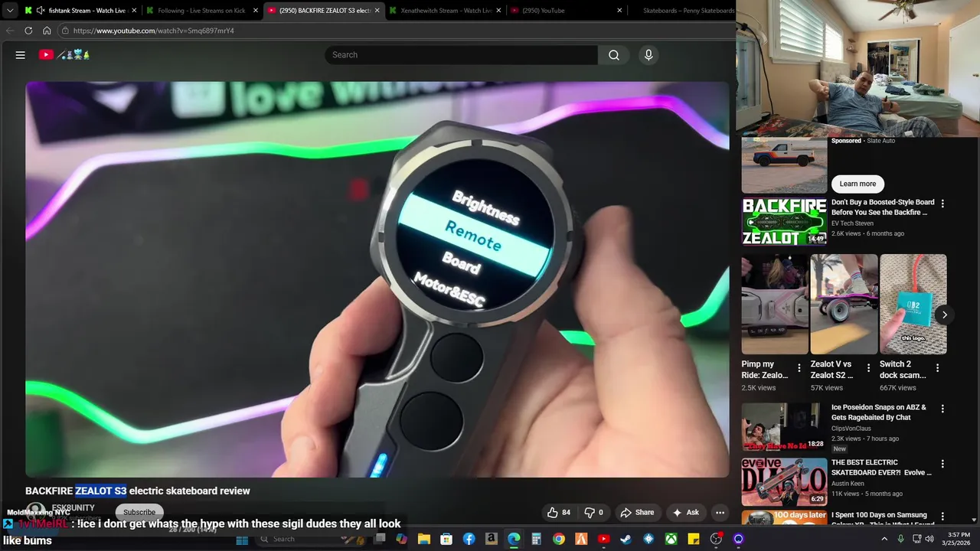The image size is (980, 551).
Task: Open the EV Tech Steven channel
Action: coord(852,223)
